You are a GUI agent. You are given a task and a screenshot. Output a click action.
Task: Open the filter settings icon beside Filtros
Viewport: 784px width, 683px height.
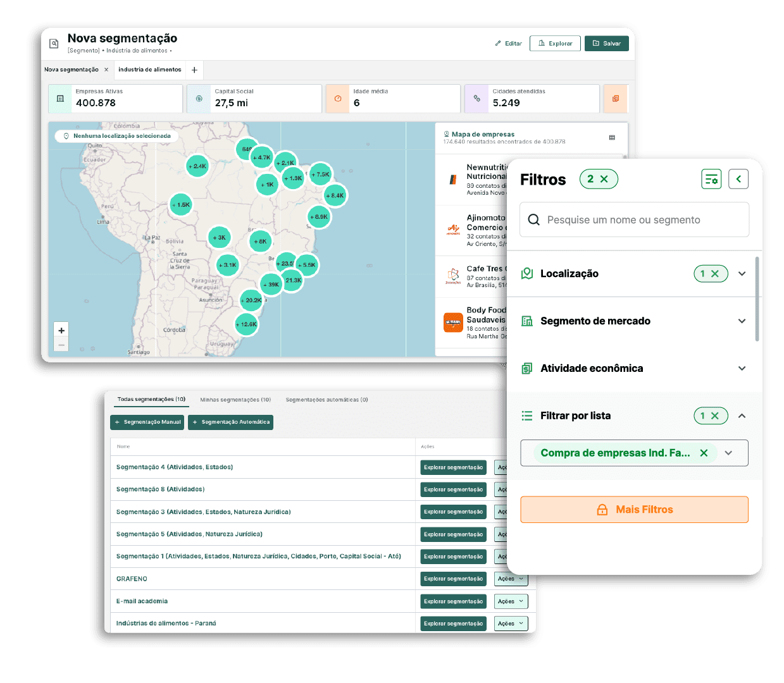711,179
